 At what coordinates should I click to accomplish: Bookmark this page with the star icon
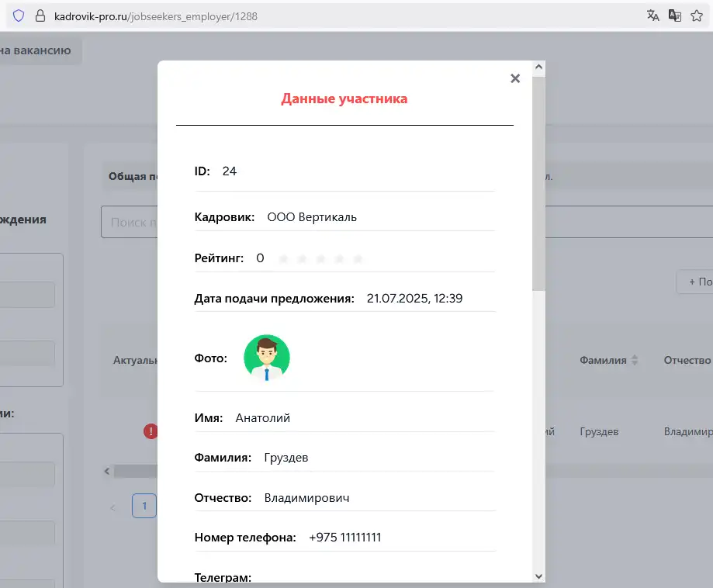696,16
